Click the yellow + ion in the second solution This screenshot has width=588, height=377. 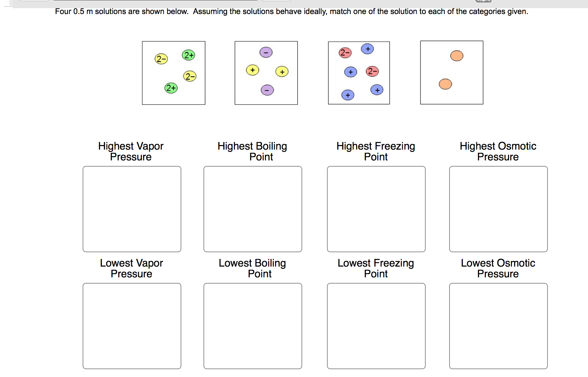coord(252,70)
